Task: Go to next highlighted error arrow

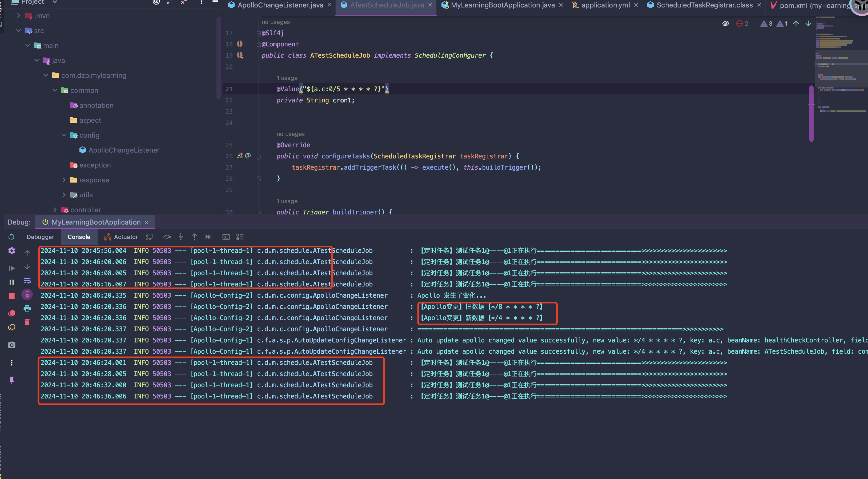Action: tap(808, 23)
